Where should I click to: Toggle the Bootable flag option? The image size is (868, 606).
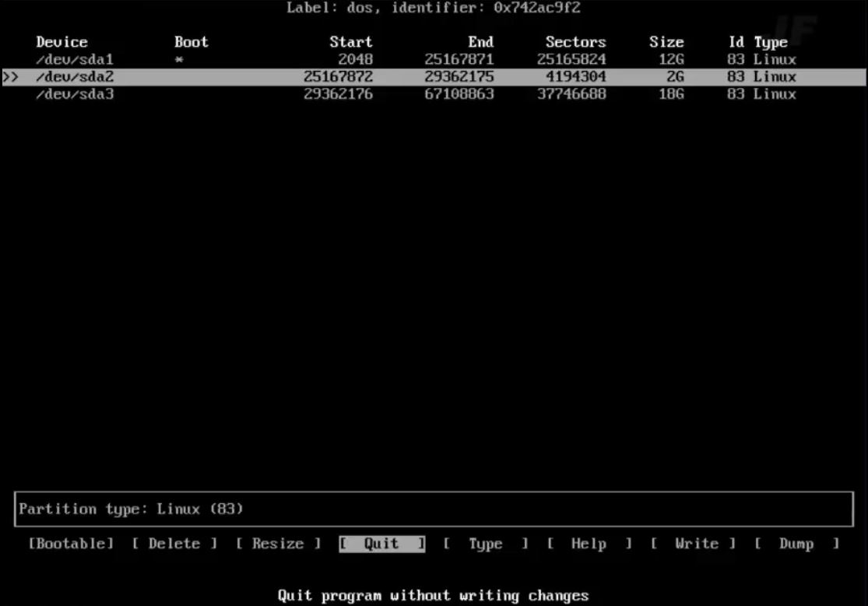coord(71,544)
